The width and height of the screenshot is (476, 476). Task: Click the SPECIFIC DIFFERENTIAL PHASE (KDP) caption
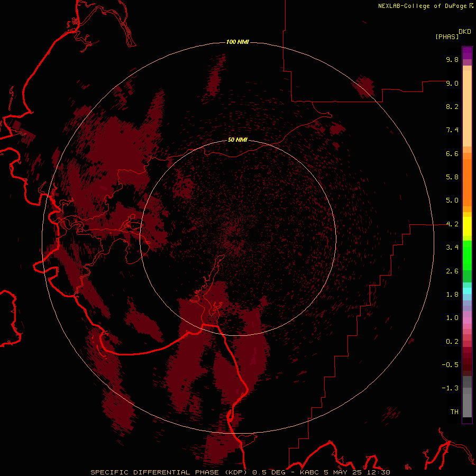[x=170, y=472]
